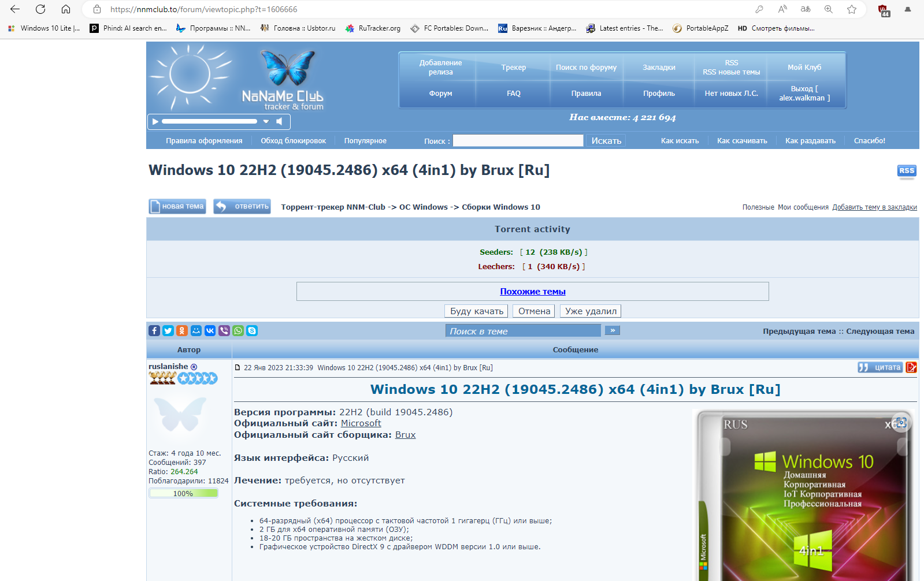This screenshot has height=581, width=924.
Task: Click the цитата quote button
Action: pos(880,367)
